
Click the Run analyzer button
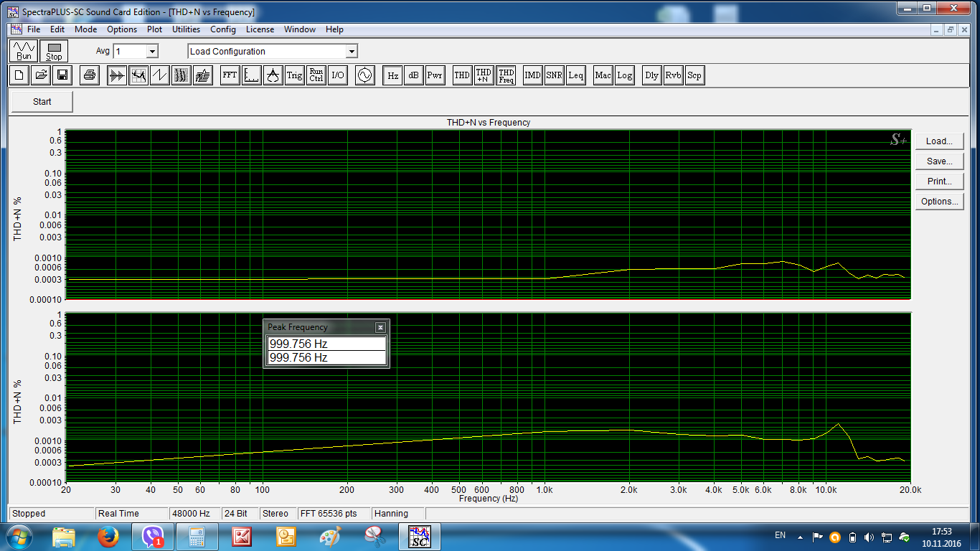24,51
